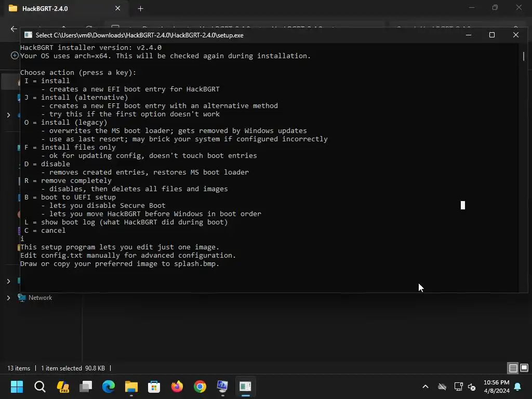The height and width of the screenshot is (399, 532).
Task: Open the monitor app icon on the taskbar
Action: pos(222,387)
